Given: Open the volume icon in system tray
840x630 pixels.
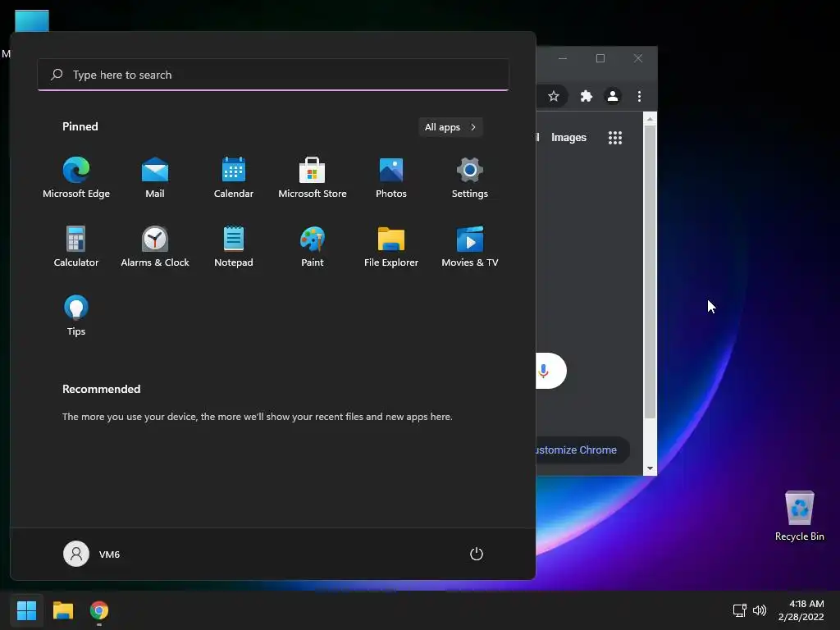Looking at the screenshot, I should [760, 610].
